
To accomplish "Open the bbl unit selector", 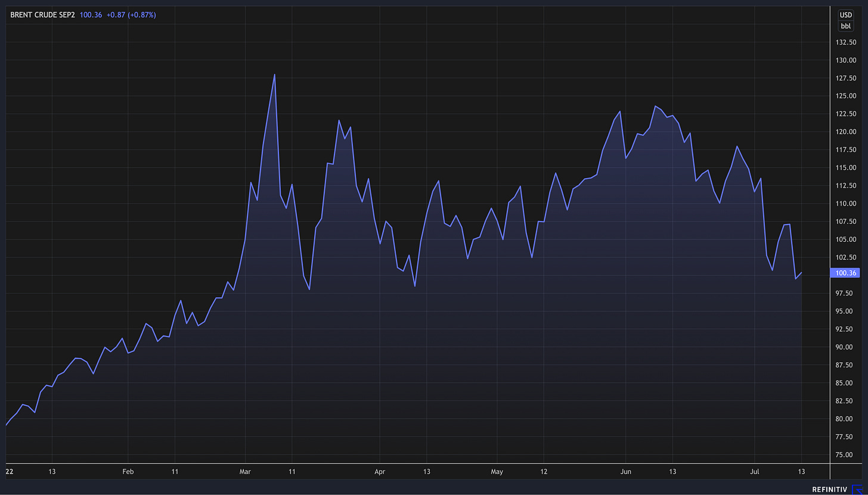I will click(x=846, y=26).
